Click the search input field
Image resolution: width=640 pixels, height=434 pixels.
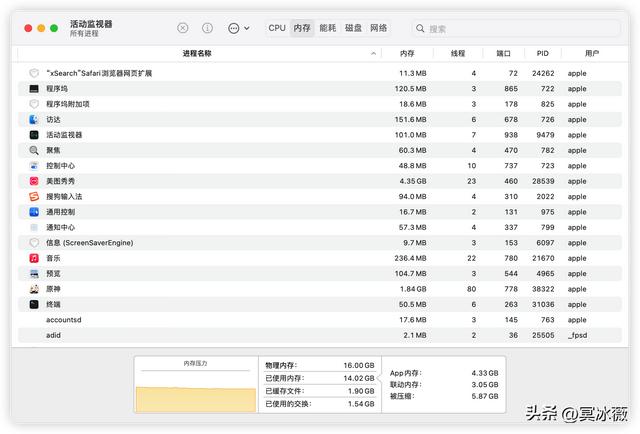tap(516, 29)
